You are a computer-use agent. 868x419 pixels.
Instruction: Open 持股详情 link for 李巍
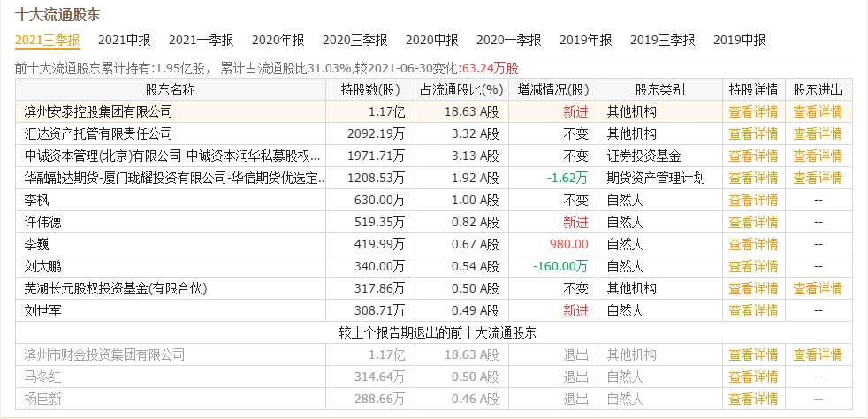(753, 244)
